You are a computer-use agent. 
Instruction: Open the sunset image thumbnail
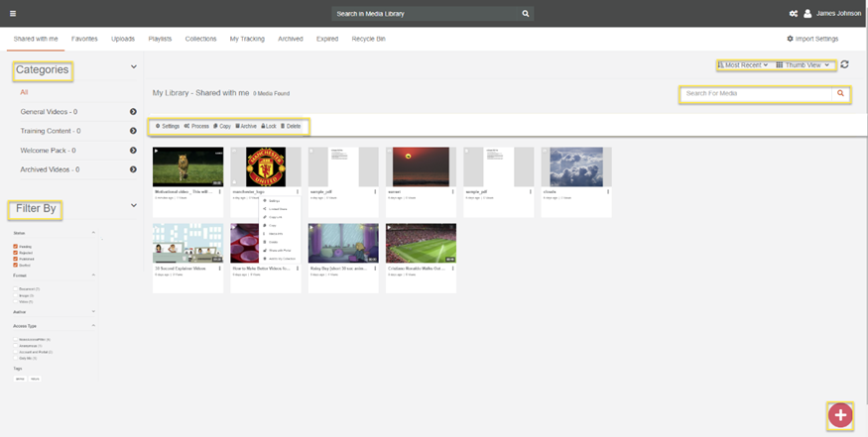click(422, 166)
